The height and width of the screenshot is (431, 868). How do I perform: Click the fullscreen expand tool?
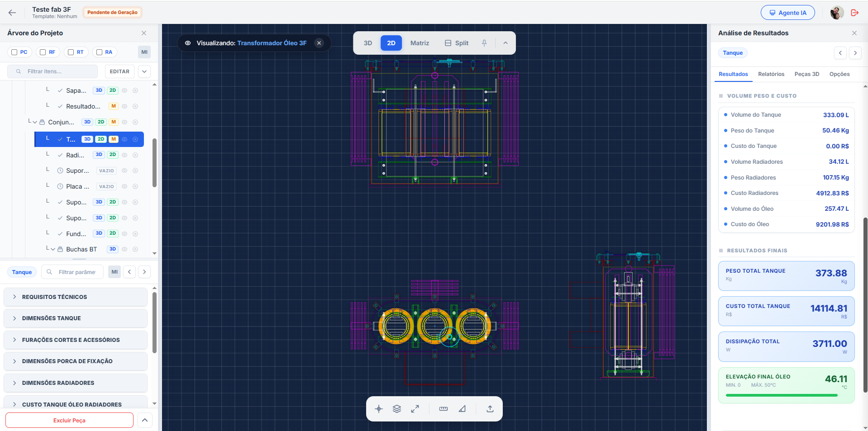(415, 409)
